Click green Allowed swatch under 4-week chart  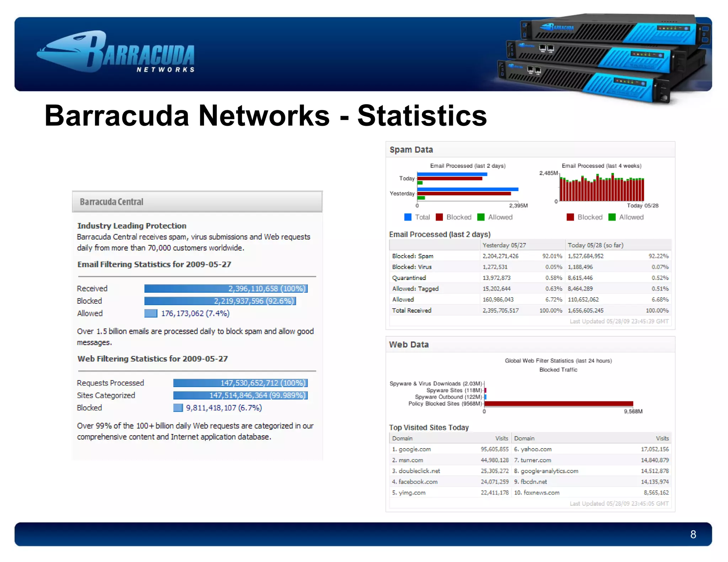point(612,217)
